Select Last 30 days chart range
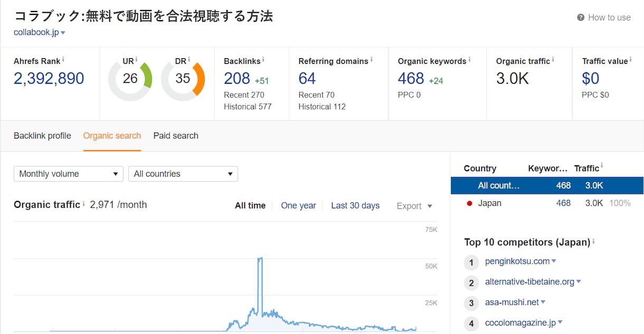This screenshot has width=644, height=334. [355, 206]
